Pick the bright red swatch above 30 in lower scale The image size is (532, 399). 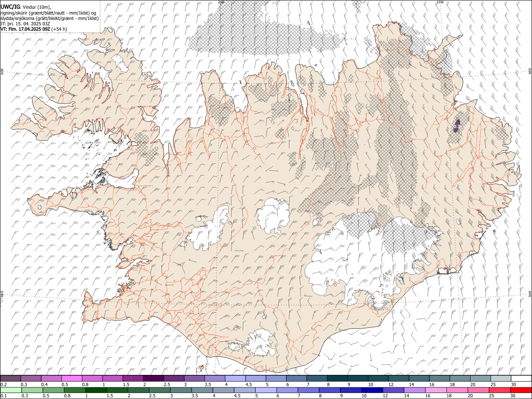tap(521, 390)
